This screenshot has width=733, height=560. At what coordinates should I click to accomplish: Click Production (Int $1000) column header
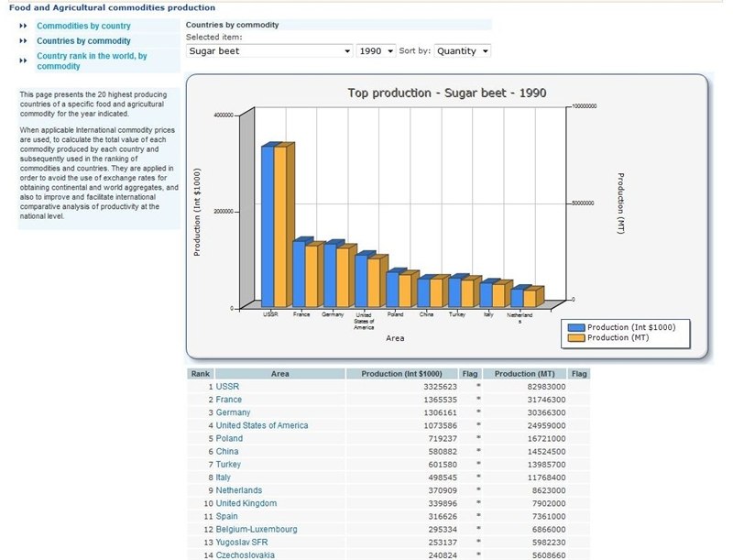click(x=401, y=374)
